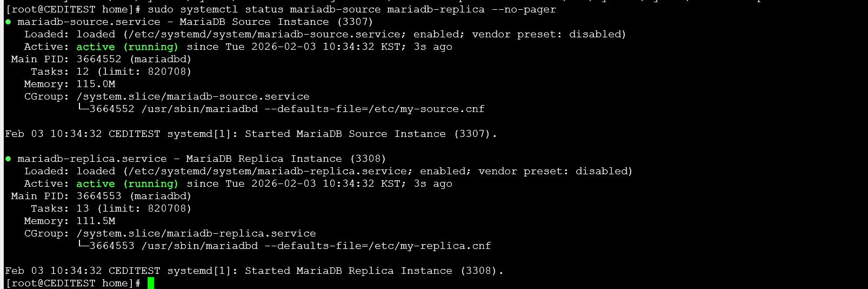The width and height of the screenshot is (868, 289).
Task: Click the "Started MariaDB Replica Instance (3308)" log line
Action: pos(373,271)
